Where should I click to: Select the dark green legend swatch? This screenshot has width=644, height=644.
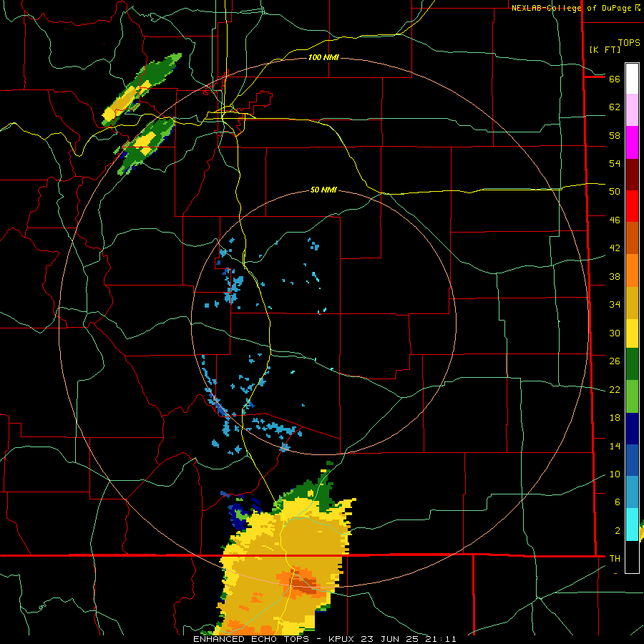(x=632, y=364)
